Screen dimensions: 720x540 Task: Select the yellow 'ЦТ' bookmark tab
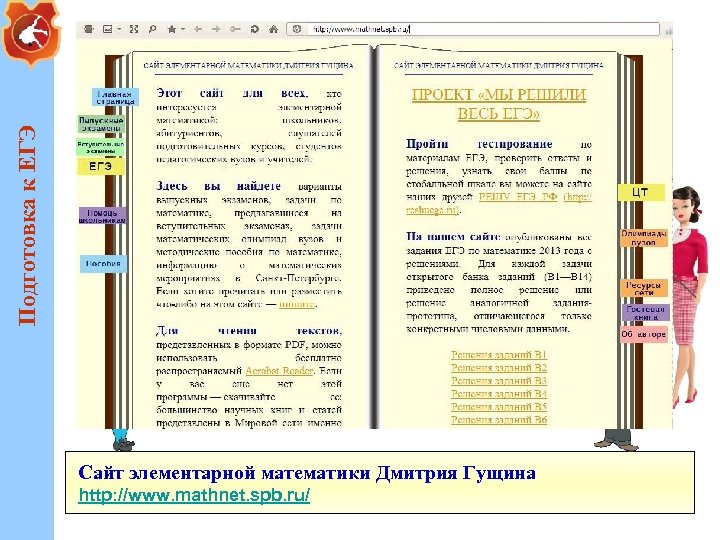click(641, 192)
